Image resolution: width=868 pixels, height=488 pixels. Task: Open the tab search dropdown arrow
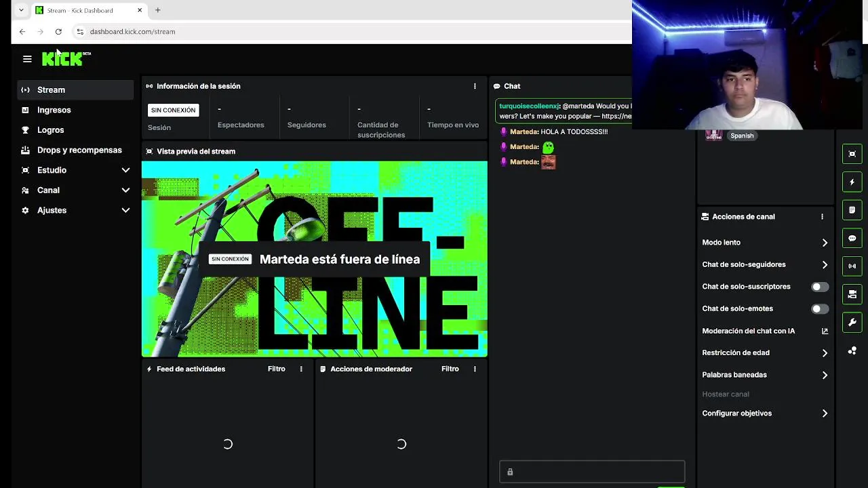21,10
